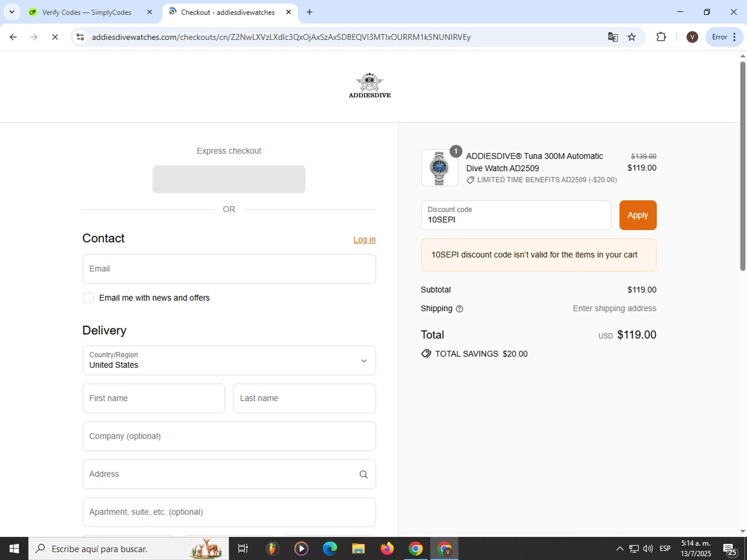Check Email me with news and offers
Image resolution: width=747 pixels, height=560 pixels.
pyautogui.click(x=88, y=298)
